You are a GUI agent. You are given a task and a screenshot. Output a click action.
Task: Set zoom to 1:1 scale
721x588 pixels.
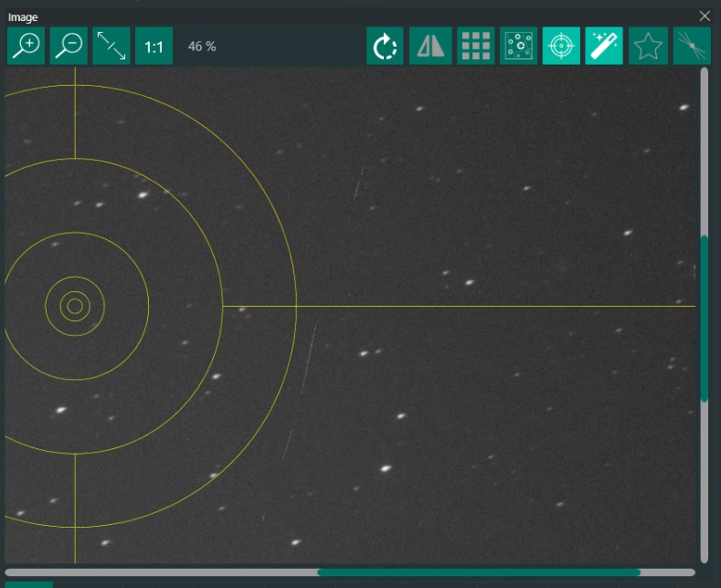coord(154,46)
